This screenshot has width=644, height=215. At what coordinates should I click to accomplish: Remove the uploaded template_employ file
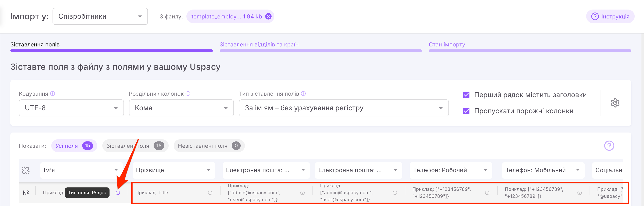[x=268, y=17]
